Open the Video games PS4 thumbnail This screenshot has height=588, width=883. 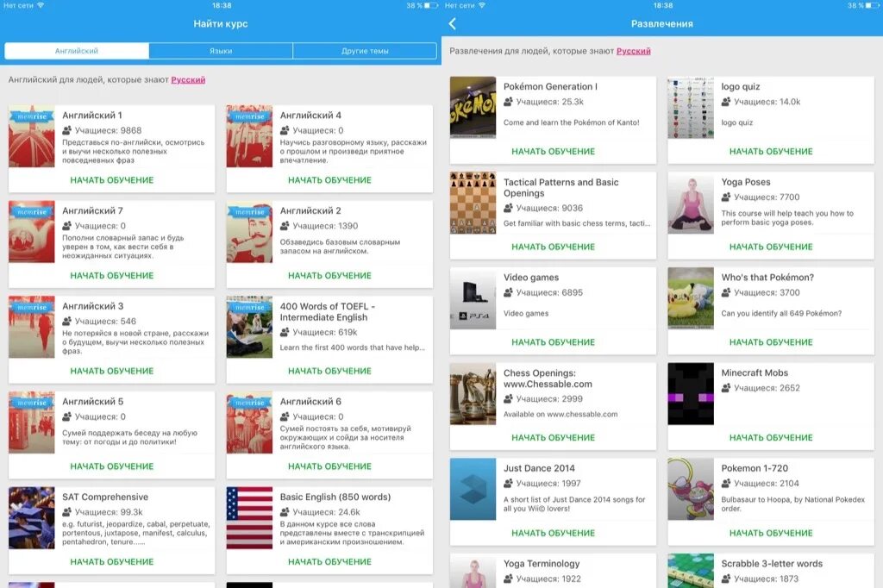(473, 298)
